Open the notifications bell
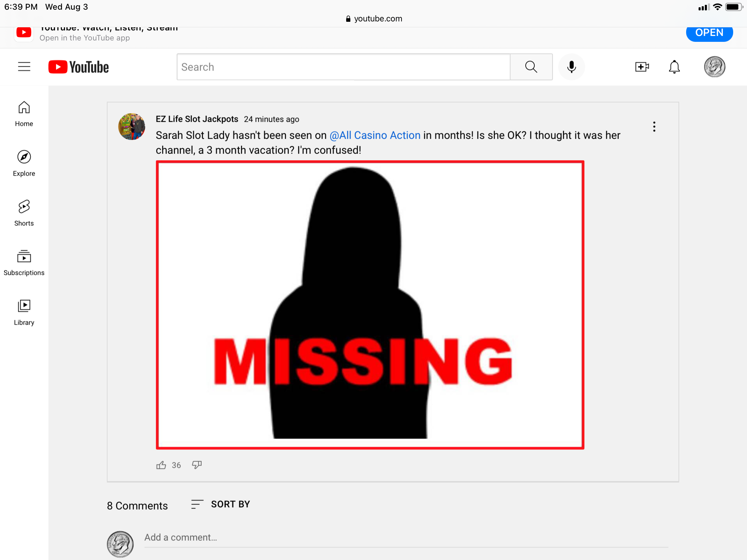The width and height of the screenshot is (747, 560). tap(674, 67)
